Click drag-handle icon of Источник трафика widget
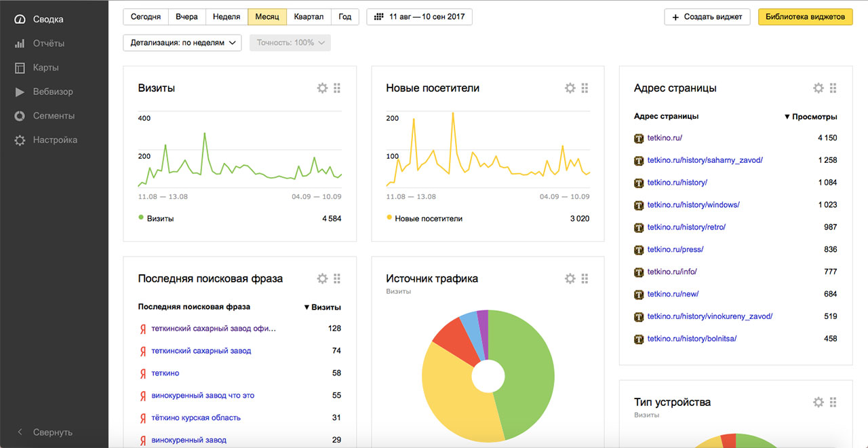868x448 pixels. point(585,278)
